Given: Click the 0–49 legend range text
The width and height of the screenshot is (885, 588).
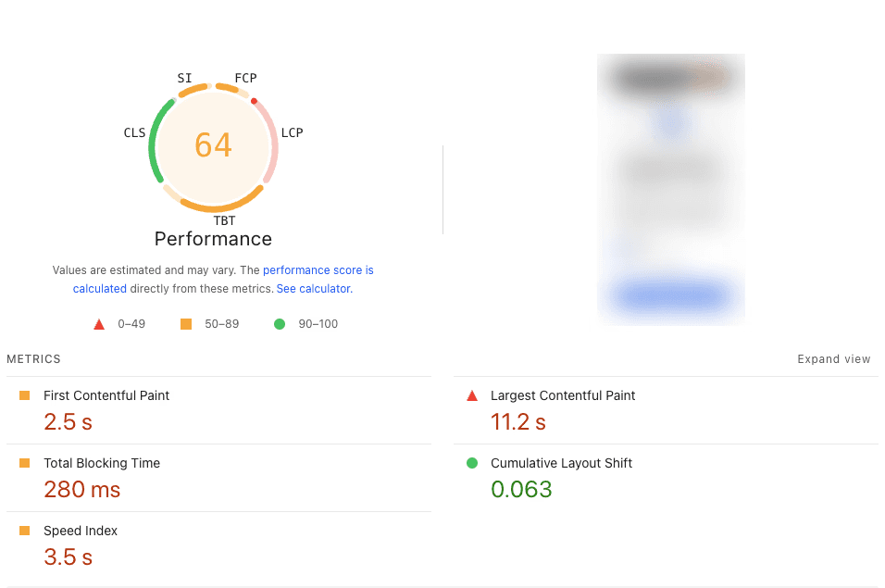Looking at the screenshot, I should coord(131,324).
